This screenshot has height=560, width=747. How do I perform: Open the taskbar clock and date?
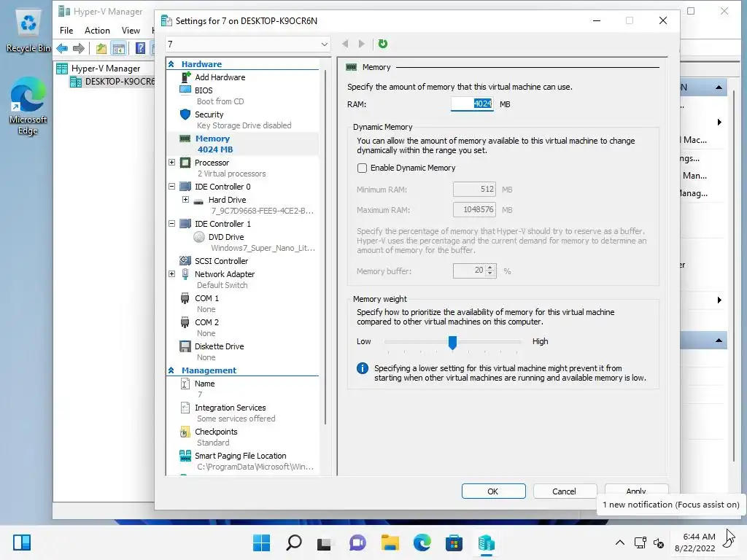[695, 542]
